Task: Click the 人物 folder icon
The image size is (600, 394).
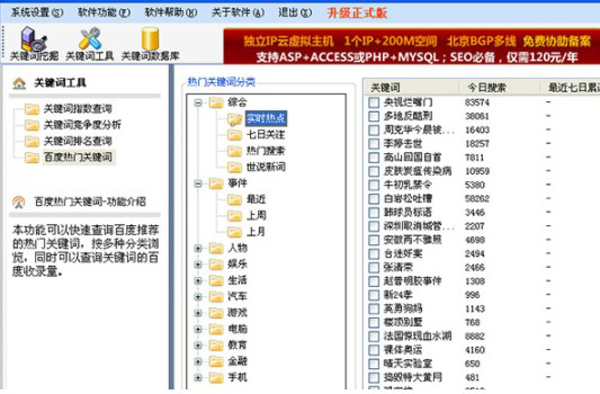Action: pyautogui.click(x=216, y=248)
